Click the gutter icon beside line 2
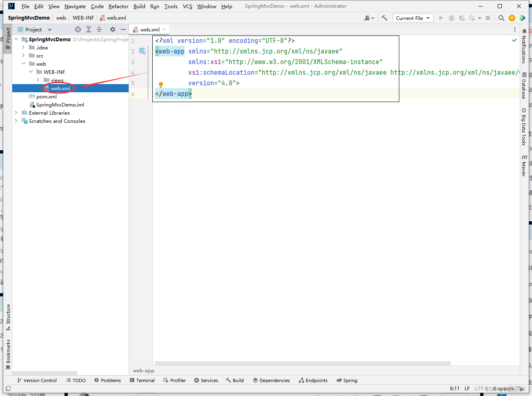 tap(142, 51)
